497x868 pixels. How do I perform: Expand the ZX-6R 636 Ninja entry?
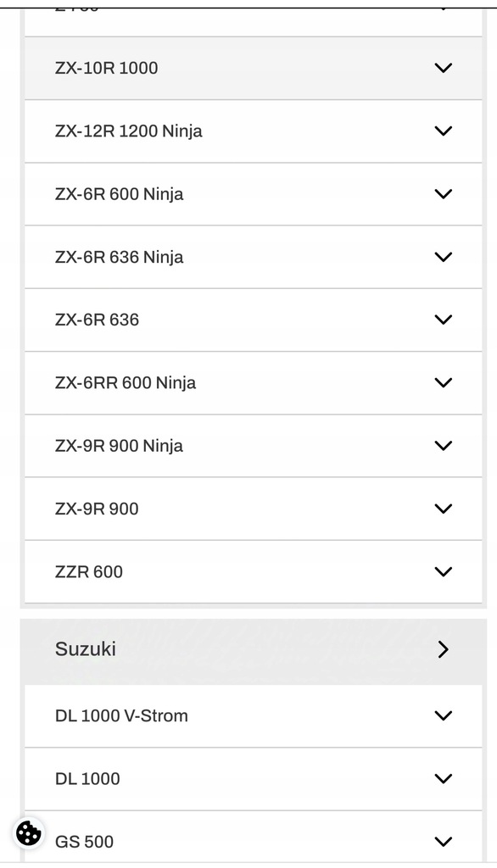[x=254, y=257]
